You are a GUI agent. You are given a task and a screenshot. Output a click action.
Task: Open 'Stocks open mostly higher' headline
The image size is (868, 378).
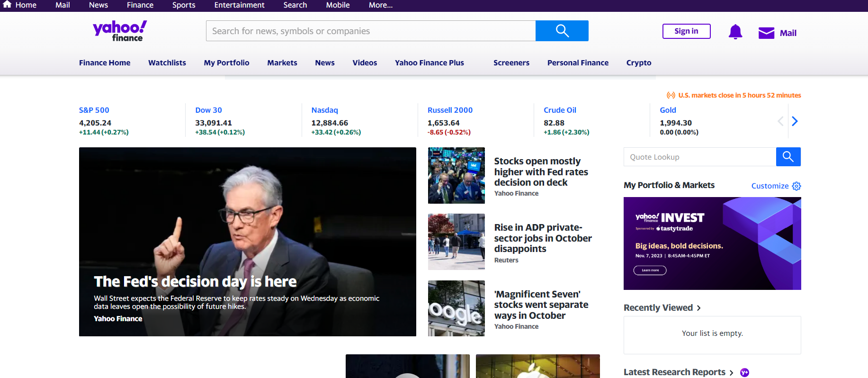click(541, 171)
